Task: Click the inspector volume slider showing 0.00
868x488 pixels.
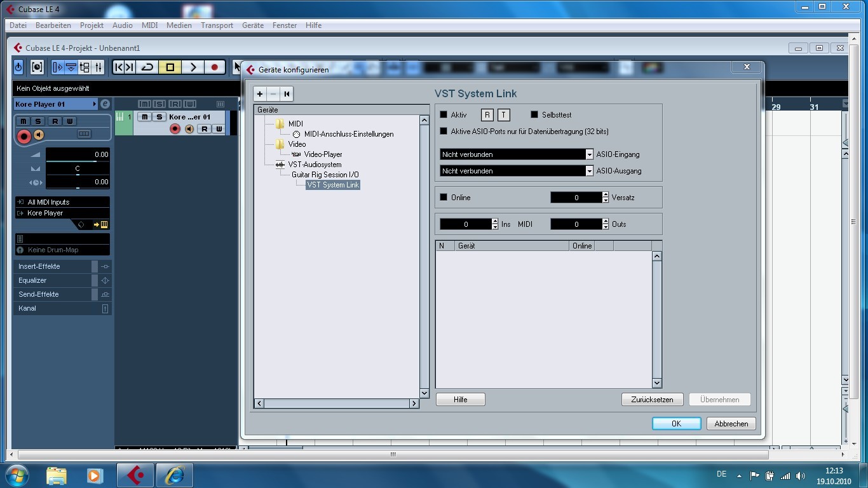Action: click(78, 154)
